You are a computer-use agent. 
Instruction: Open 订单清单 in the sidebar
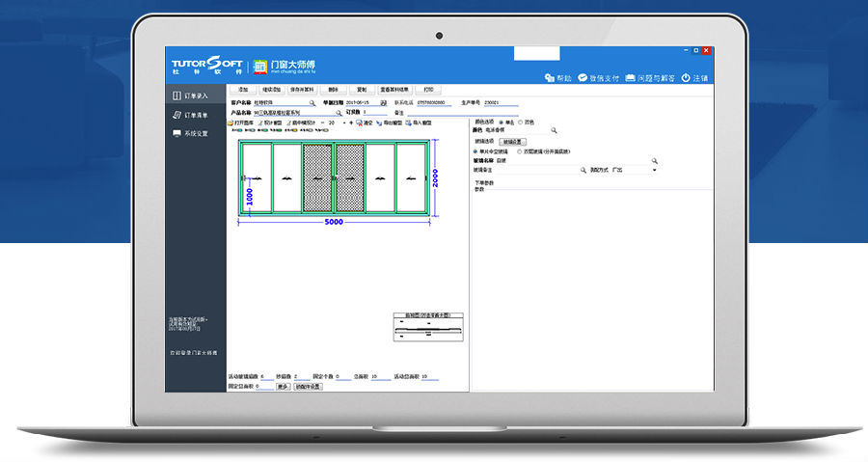[x=190, y=115]
